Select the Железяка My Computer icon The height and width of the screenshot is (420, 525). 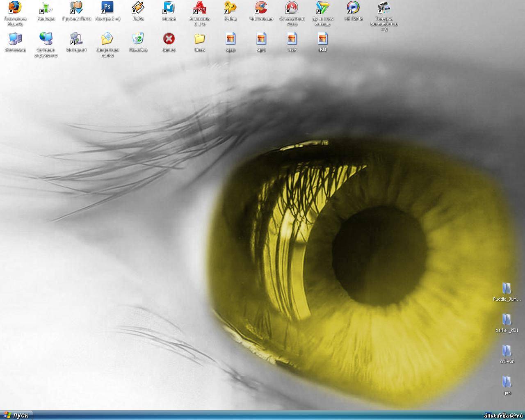(15, 39)
